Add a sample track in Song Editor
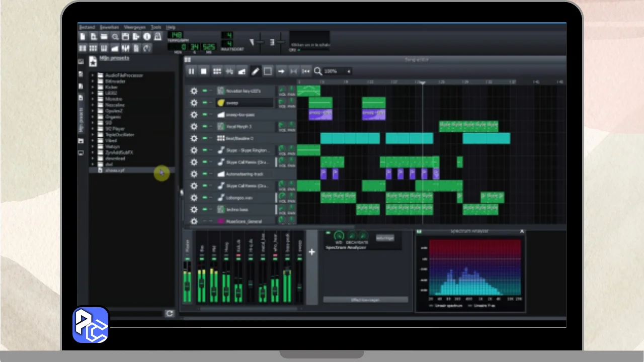The image size is (644, 362). tap(229, 71)
